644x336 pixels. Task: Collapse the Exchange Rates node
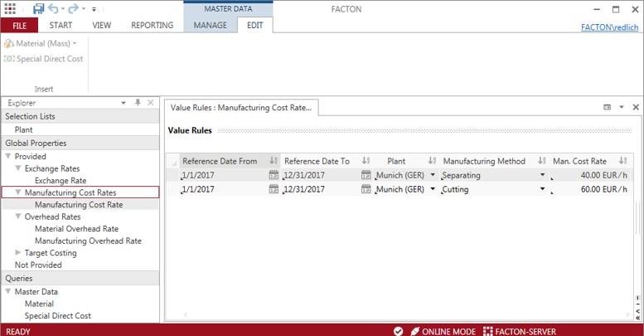pos(18,168)
